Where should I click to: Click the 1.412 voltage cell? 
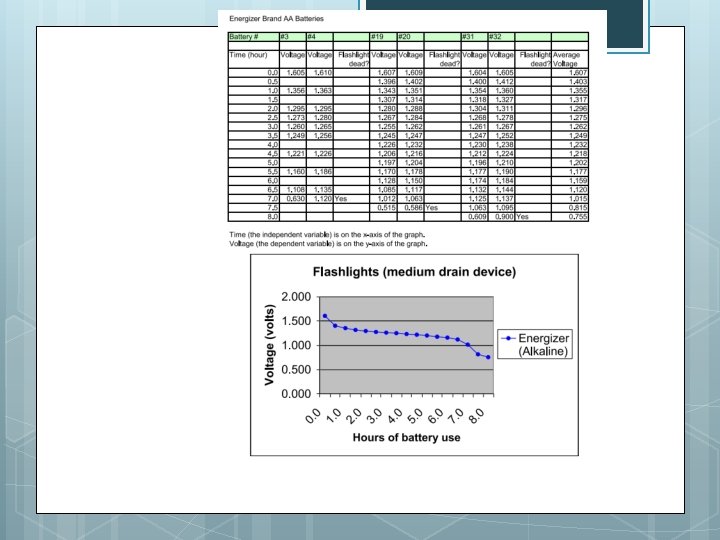(501, 82)
